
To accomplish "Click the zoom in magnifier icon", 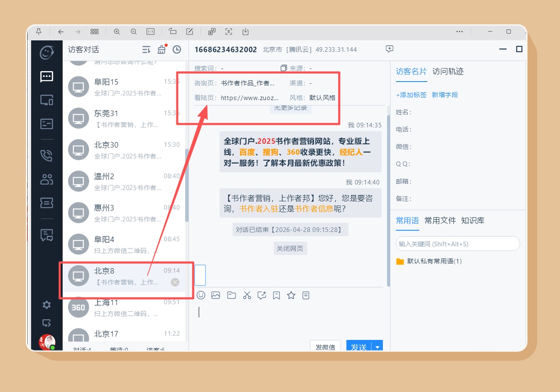I will tap(117, 32).
